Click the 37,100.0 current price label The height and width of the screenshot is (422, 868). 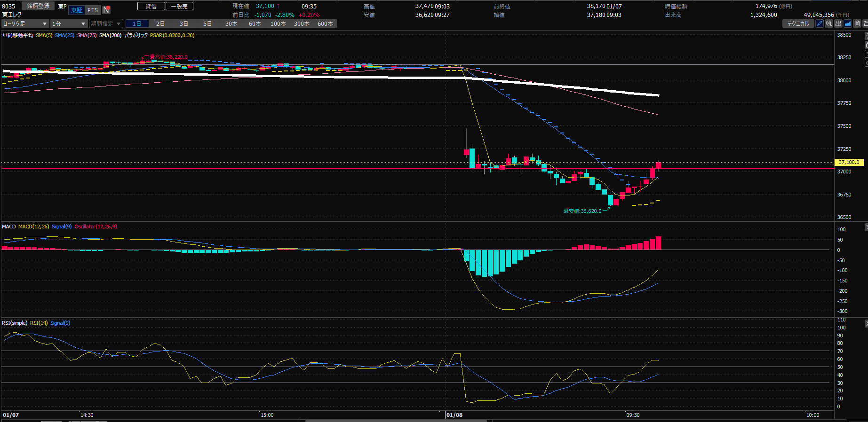coord(849,162)
